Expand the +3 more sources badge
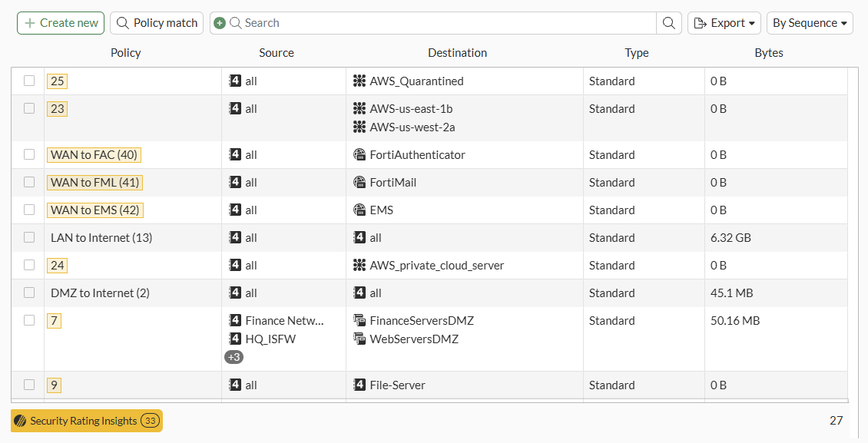This screenshot has height=443, width=868. click(x=234, y=357)
